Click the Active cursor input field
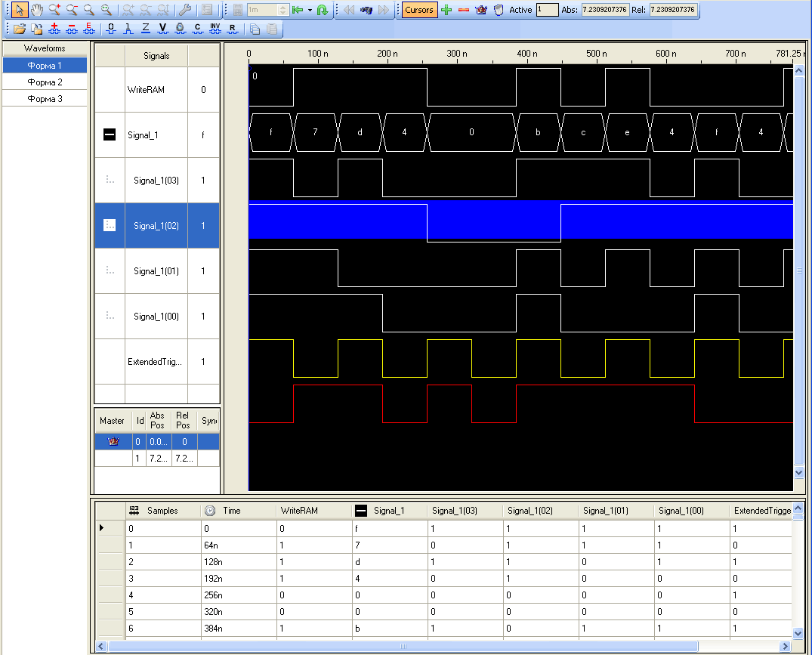The height and width of the screenshot is (655, 812). [547, 11]
